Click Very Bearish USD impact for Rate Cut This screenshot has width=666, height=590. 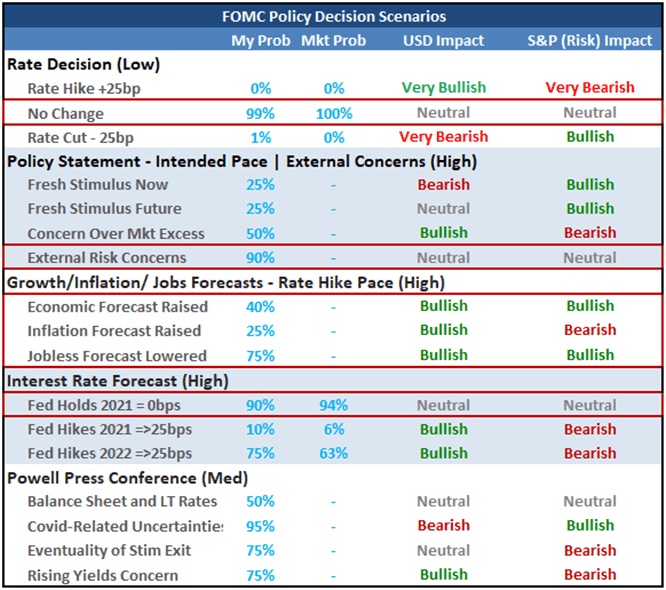(x=443, y=137)
